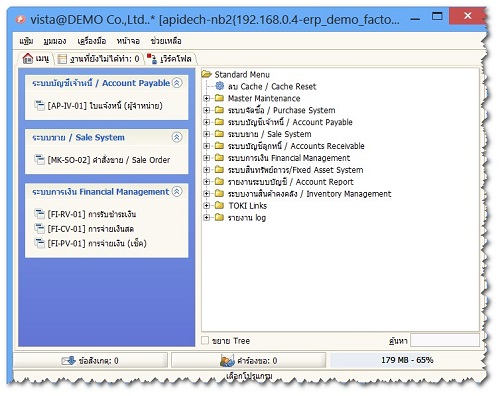
Task: Click the search input field
Action: click(445, 340)
